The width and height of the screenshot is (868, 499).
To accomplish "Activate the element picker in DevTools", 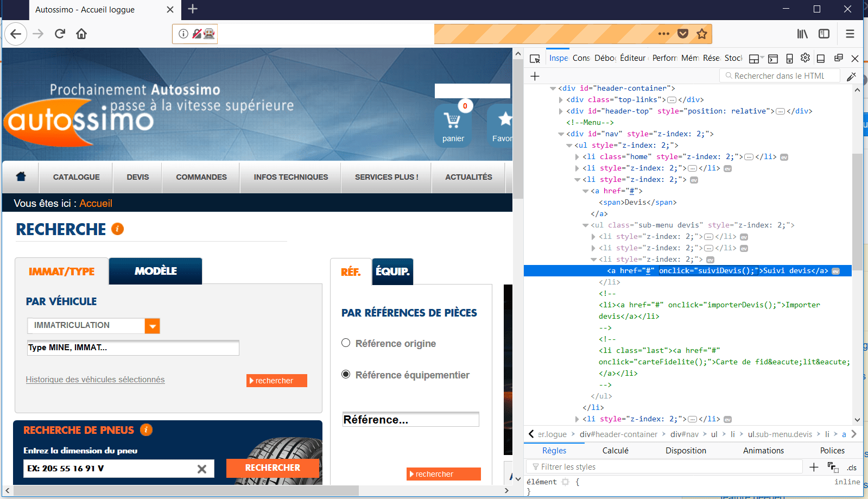I will pyautogui.click(x=535, y=58).
